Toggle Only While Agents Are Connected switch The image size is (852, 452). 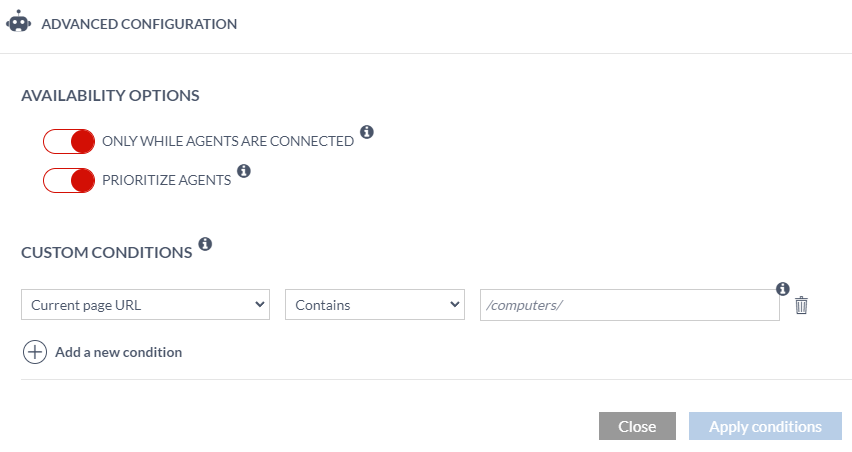(69, 141)
